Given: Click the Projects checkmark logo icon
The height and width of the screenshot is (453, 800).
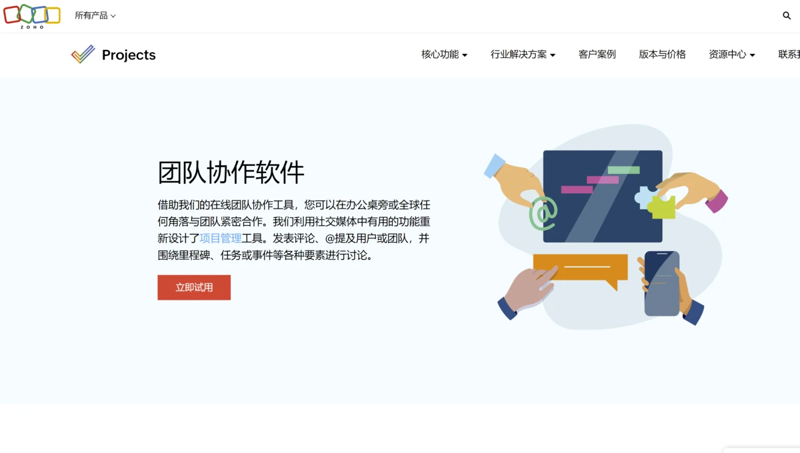Looking at the screenshot, I should tap(83, 54).
